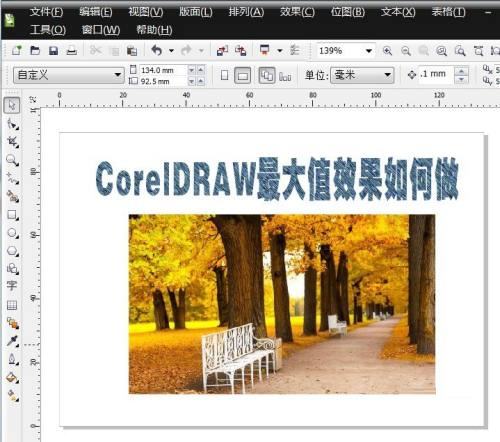
Task: Select the Shape edit tool
Action: click(13, 124)
